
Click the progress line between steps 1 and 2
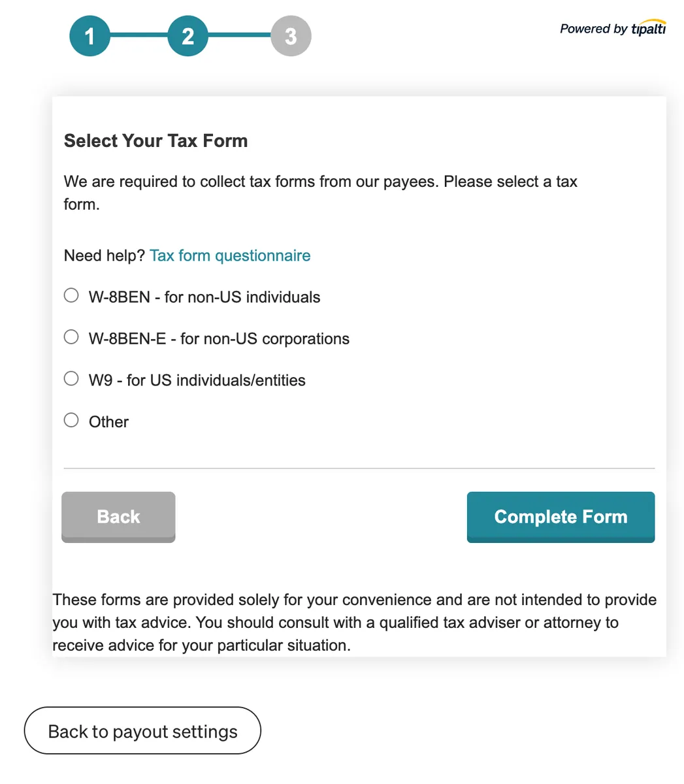[x=138, y=35]
